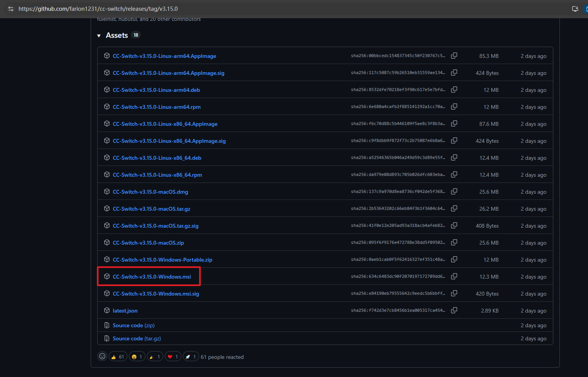
Task: Download CC-Switch-v3.15.0-macOS.dmg
Action: pos(150,192)
